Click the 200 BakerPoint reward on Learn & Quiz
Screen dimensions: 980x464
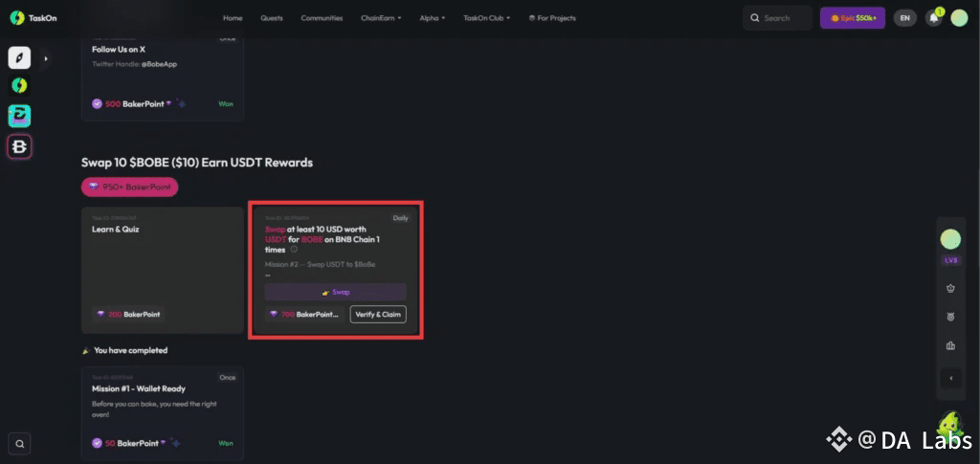point(129,314)
